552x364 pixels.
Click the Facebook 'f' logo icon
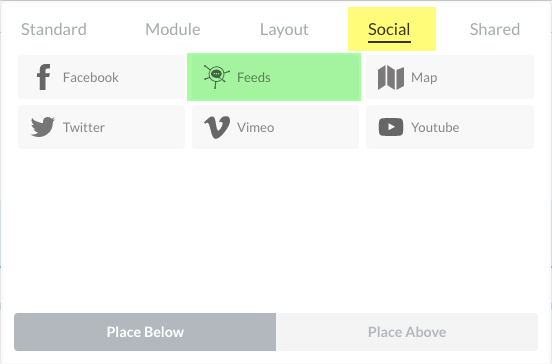pyautogui.click(x=44, y=77)
